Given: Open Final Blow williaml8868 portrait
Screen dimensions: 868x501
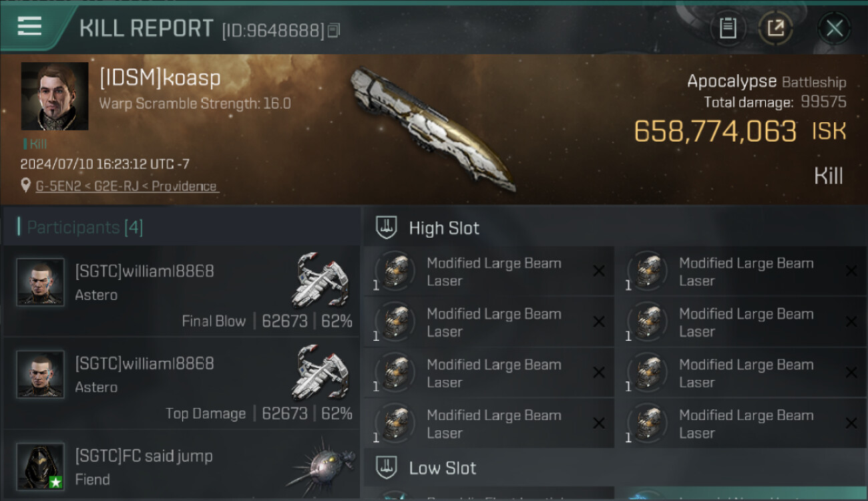Looking at the screenshot, I should [x=41, y=283].
